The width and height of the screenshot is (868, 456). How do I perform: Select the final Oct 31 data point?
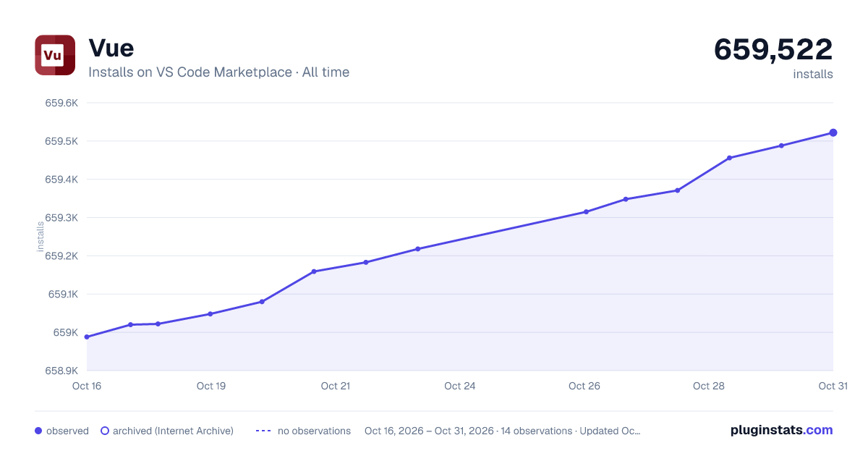pos(833,132)
